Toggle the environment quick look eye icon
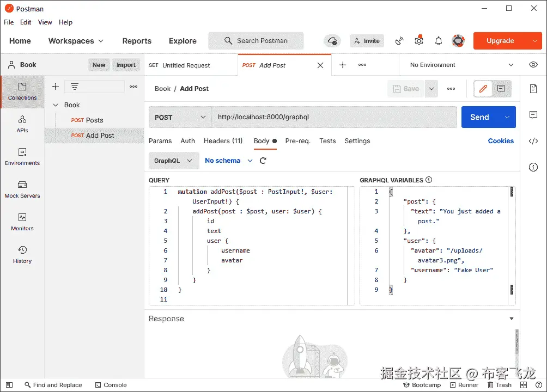 pos(533,64)
